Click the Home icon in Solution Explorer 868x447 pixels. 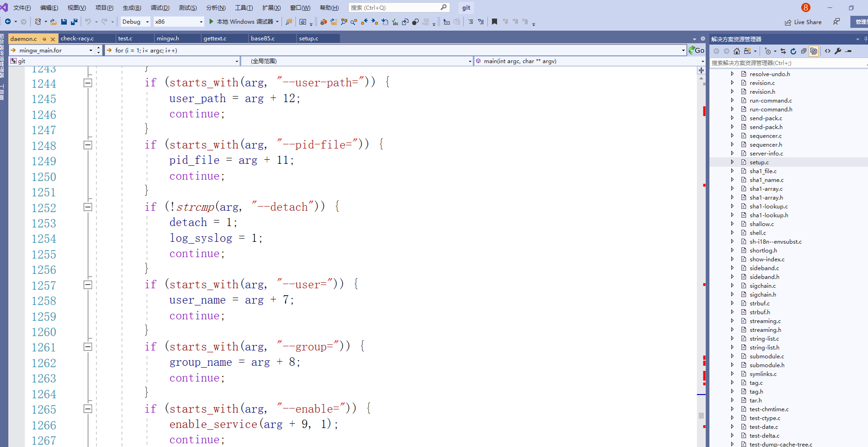click(x=737, y=51)
